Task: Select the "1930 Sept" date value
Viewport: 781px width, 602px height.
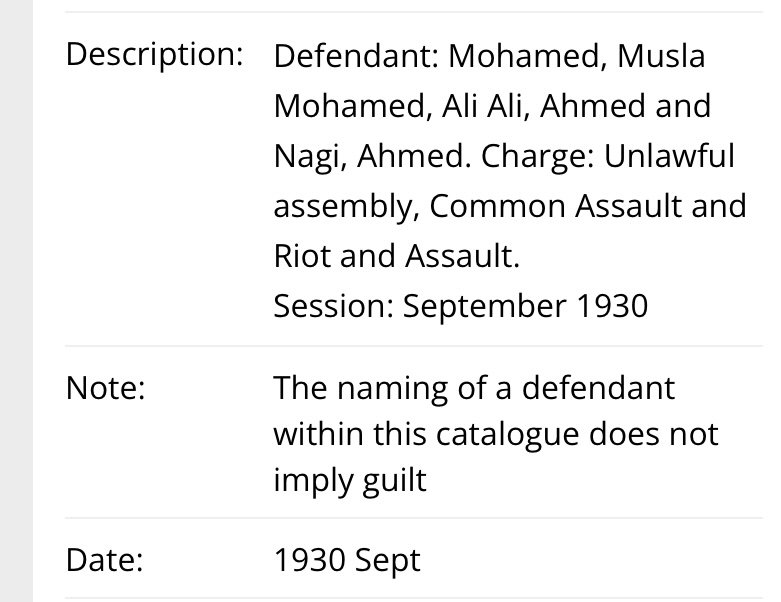Action: point(347,560)
